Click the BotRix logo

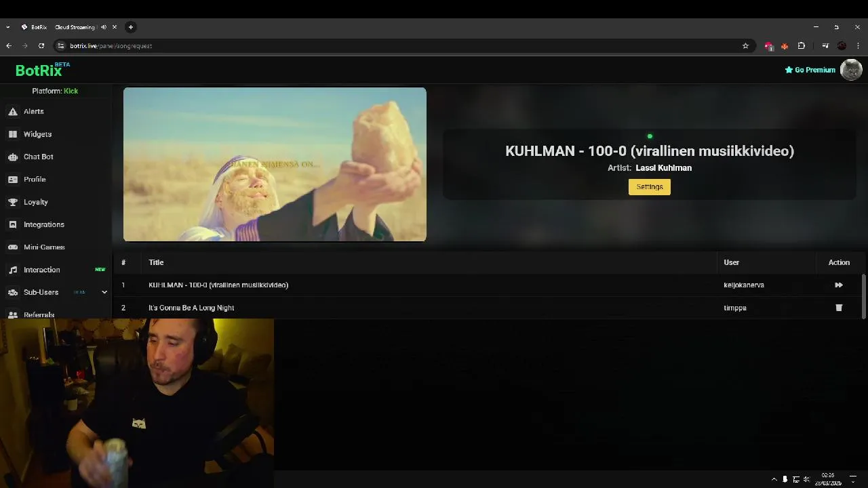click(42, 70)
